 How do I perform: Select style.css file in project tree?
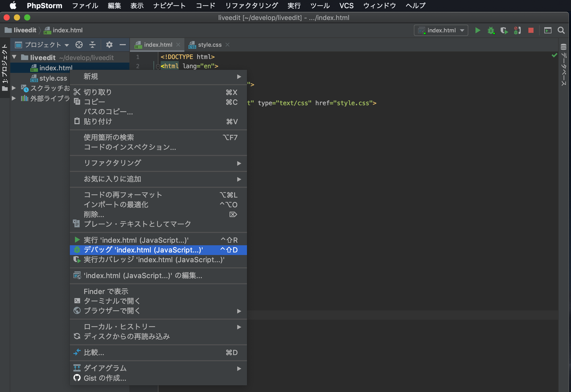pos(53,78)
